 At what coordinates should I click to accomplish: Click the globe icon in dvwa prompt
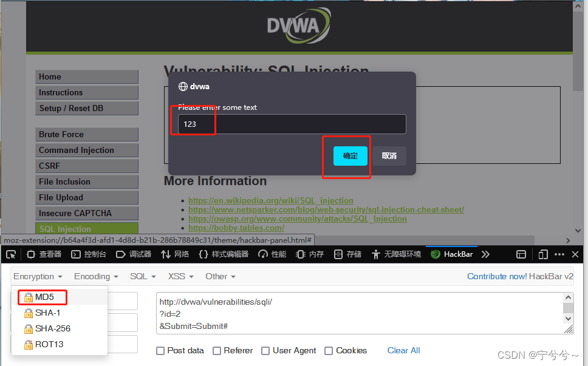(183, 87)
